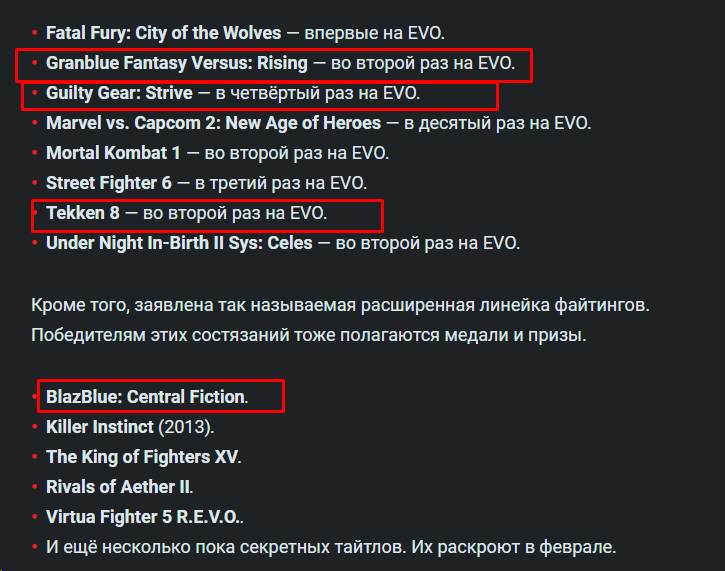
Task: Open Marvel vs. Capcom 2: New Age of Heroes
Action: 214,123
